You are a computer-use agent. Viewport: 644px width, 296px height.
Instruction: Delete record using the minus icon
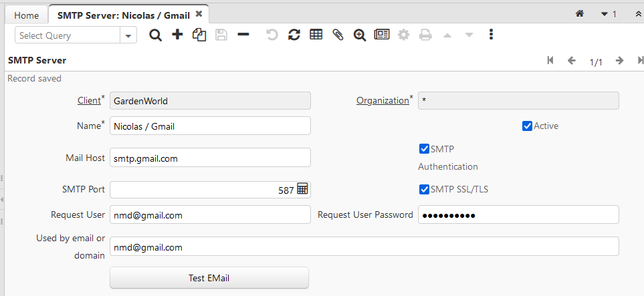243,35
